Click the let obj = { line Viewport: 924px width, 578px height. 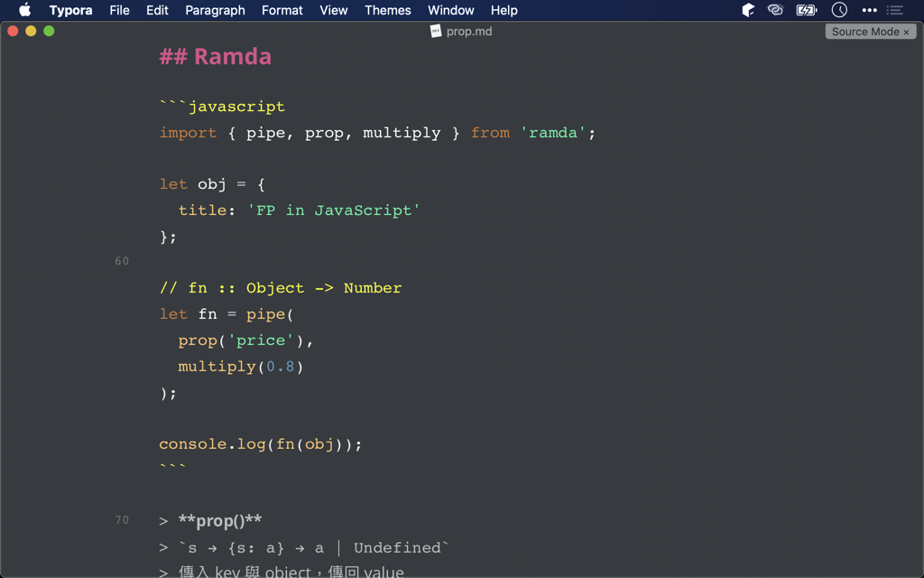pos(212,184)
